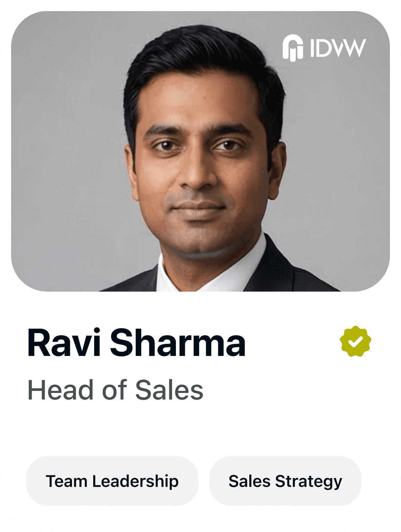This screenshot has height=532, width=401.
Task: Click the IDW wordmark text on the photo
Action: point(338,48)
